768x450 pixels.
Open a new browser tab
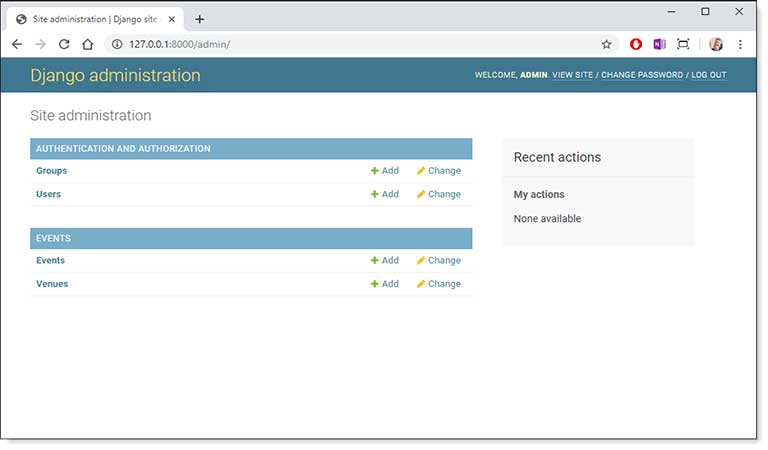click(199, 19)
